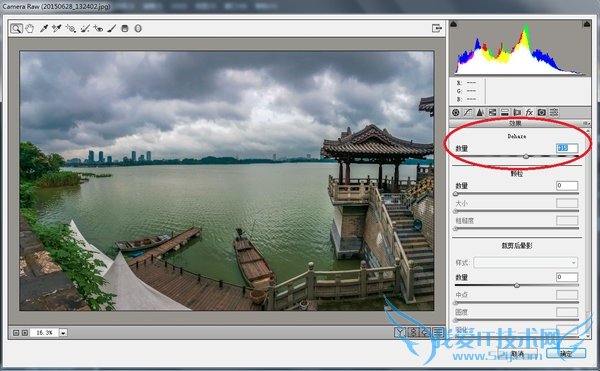Select the Spot Removal tool
The height and width of the screenshot is (371, 600).
[x=85, y=28]
